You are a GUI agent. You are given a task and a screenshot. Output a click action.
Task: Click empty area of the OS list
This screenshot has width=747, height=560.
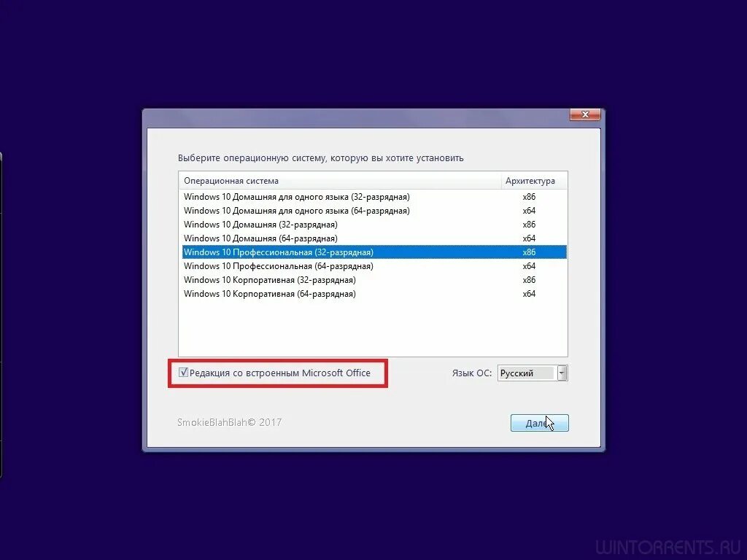pyautogui.click(x=373, y=327)
